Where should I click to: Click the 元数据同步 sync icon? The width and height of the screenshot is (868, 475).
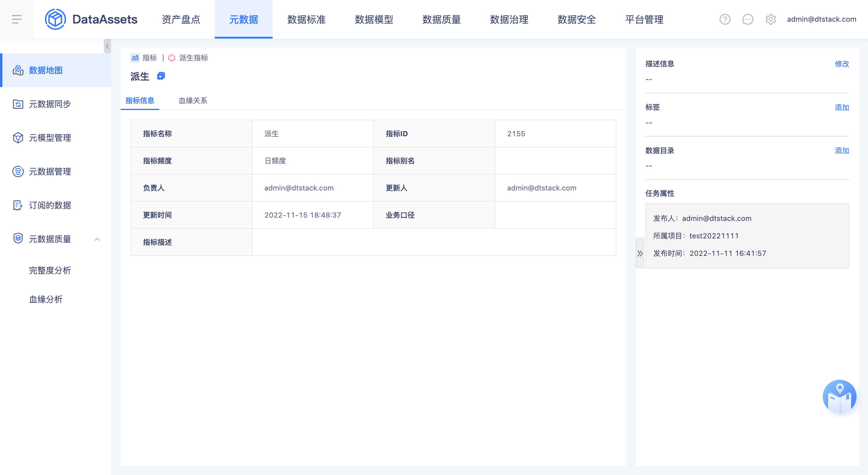click(18, 104)
